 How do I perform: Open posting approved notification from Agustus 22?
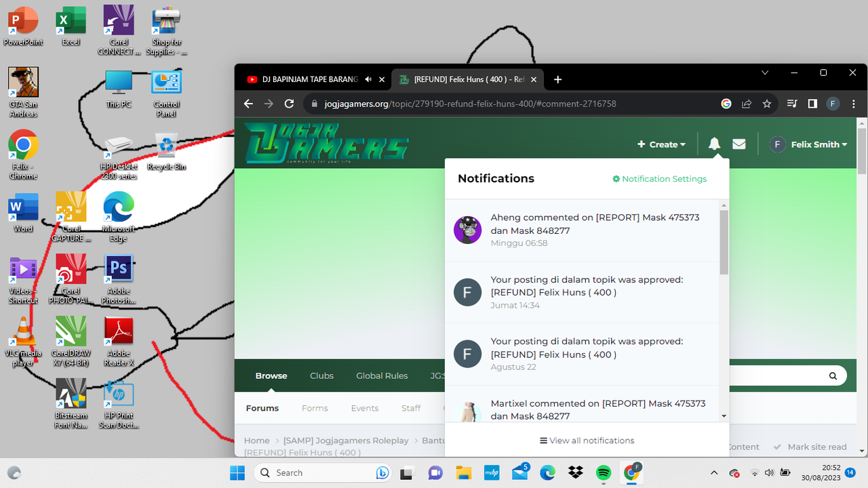click(x=582, y=354)
